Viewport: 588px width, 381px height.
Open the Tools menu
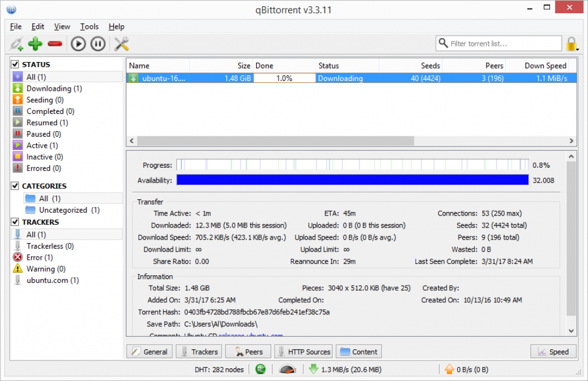89,26
